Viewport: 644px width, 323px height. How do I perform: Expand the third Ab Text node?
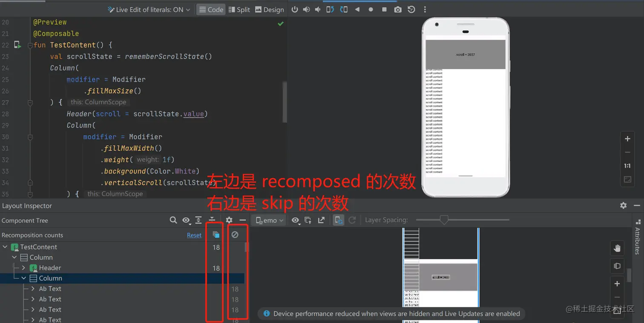[x=33, y=309]
